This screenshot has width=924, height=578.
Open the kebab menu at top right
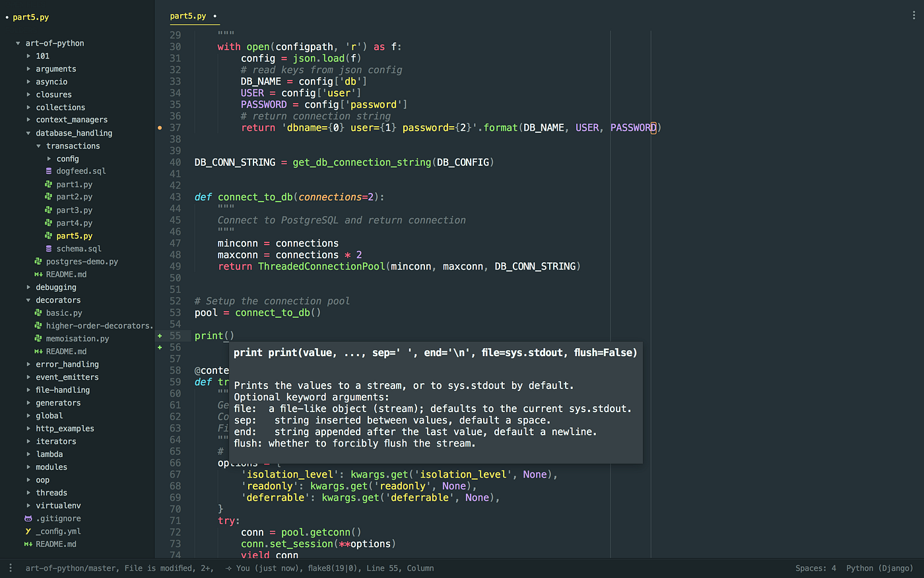click(913, 14)
